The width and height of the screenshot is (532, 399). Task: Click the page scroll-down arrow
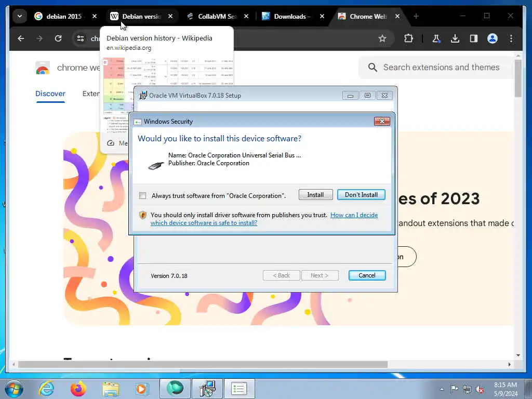click(518, 355)
